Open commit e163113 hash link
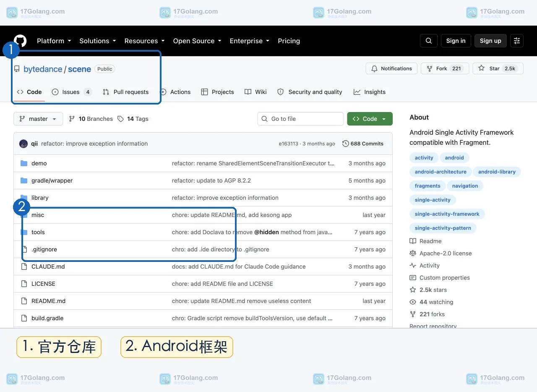Viewport: 537px width, 392px height. click(288, 144)
